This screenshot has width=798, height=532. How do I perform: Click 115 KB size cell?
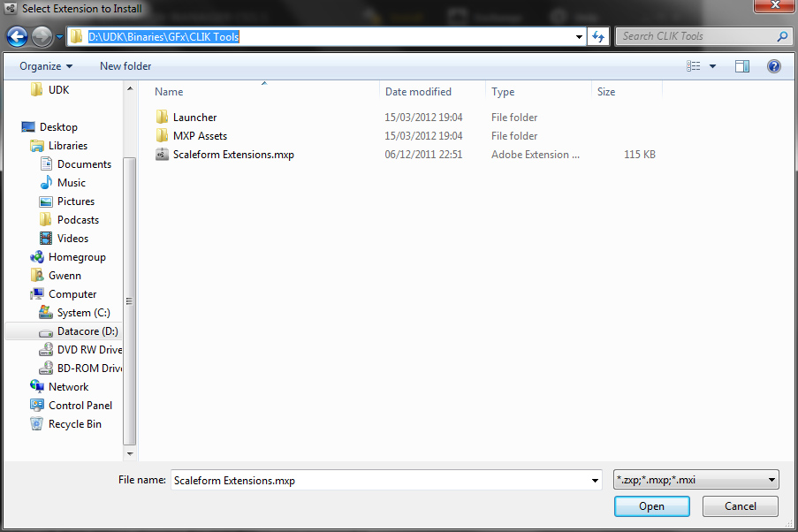pos(639,155)
